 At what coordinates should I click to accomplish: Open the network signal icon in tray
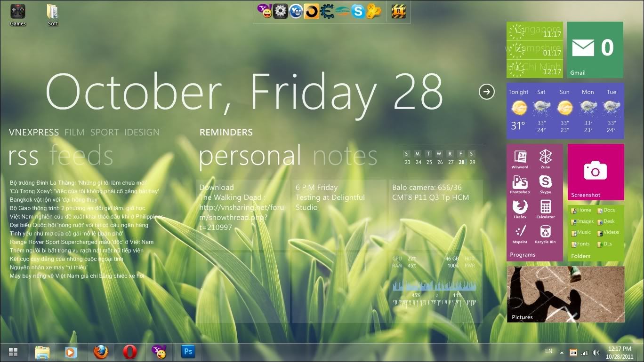585,353
